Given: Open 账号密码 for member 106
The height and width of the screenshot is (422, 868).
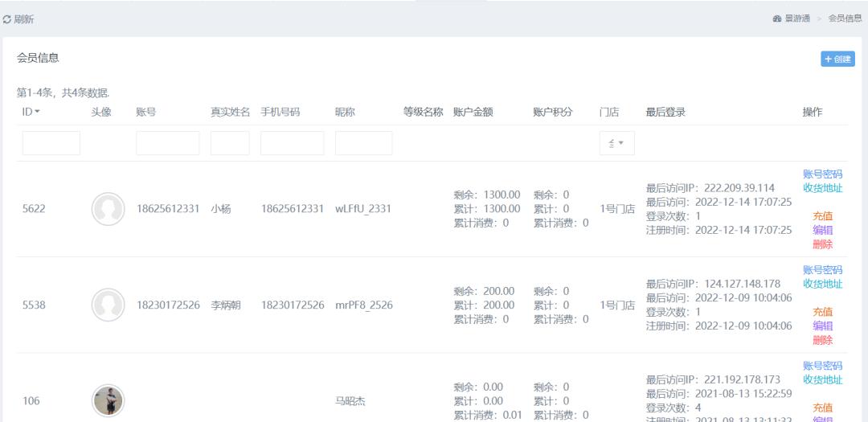Looking at the screenshot, I should pos(823,366).
